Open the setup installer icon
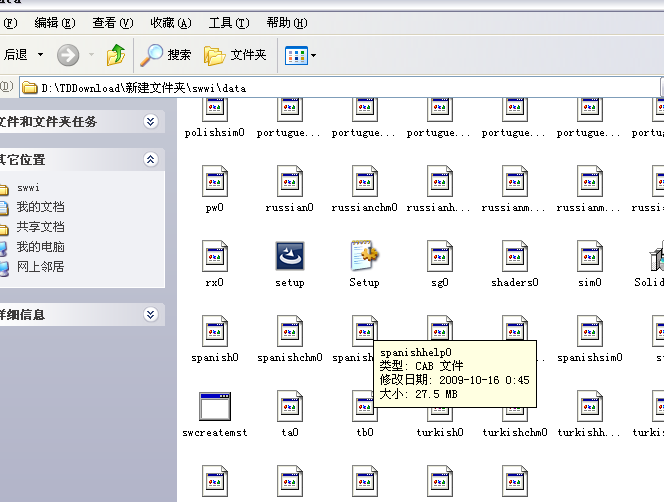Viewport: 664px width, 502px height. click(x=289, y=257)
